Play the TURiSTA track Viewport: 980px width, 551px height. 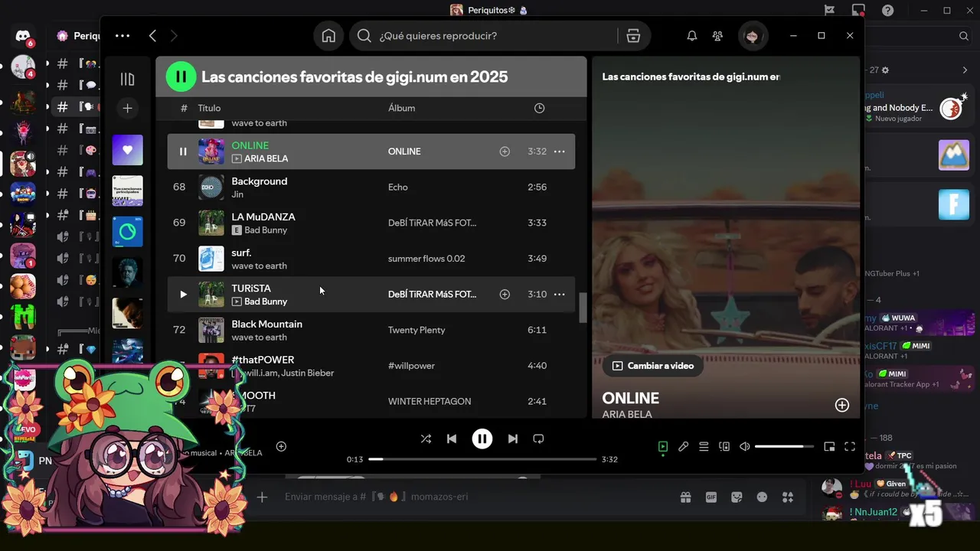pos(182,294)
